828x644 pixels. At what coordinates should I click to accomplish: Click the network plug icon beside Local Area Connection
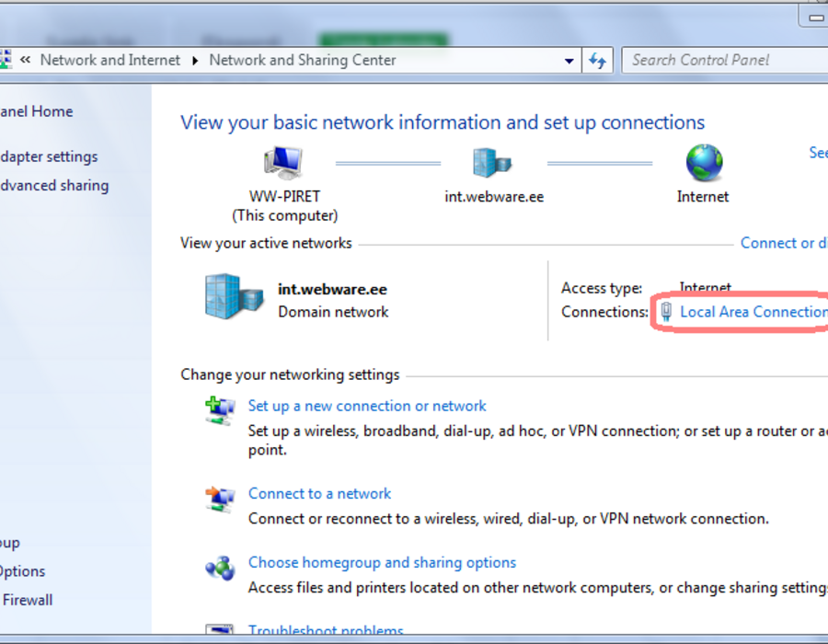(x=666, y=312)
